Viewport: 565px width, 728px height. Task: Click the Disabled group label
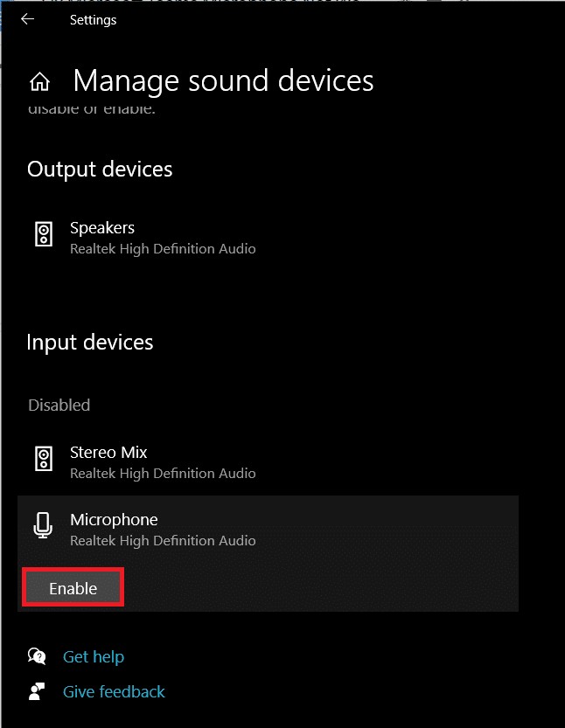point(59,405)
